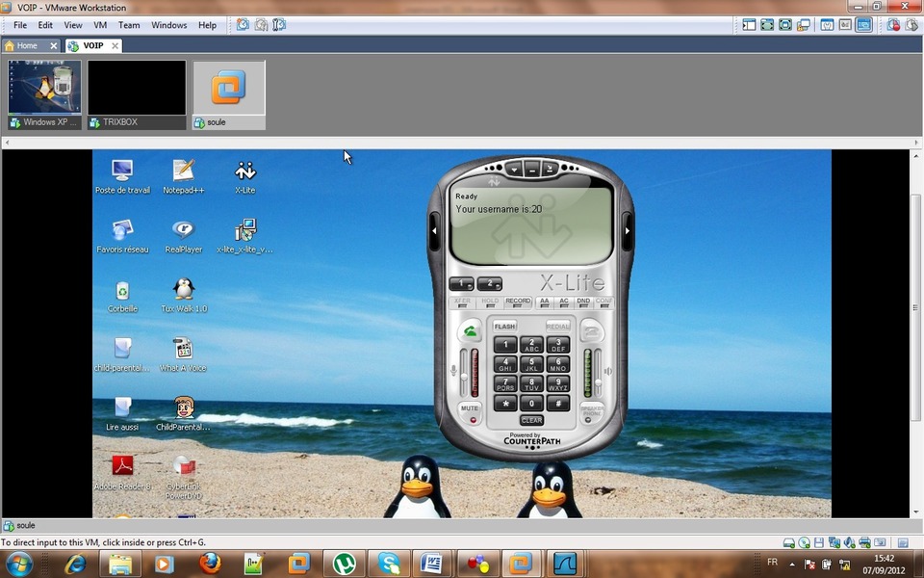Image resolution: width=924 pixels, height=578 pixels.
Task: Open the RealPlayer desktop icon
Action: tap(183, 230)
